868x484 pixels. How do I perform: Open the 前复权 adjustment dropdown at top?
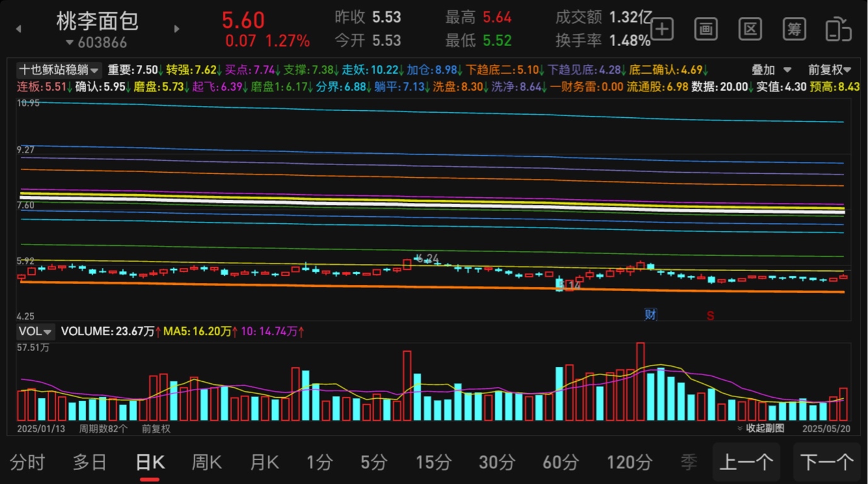(830, 70)
